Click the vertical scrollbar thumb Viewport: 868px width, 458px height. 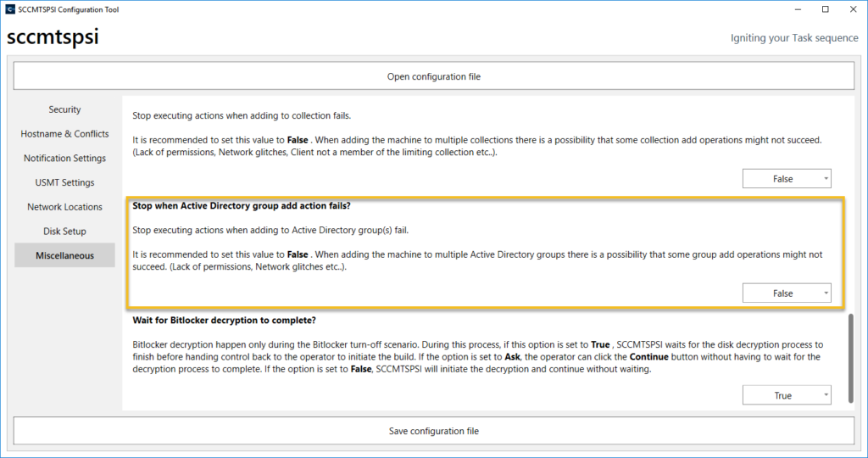pos(849,358)
